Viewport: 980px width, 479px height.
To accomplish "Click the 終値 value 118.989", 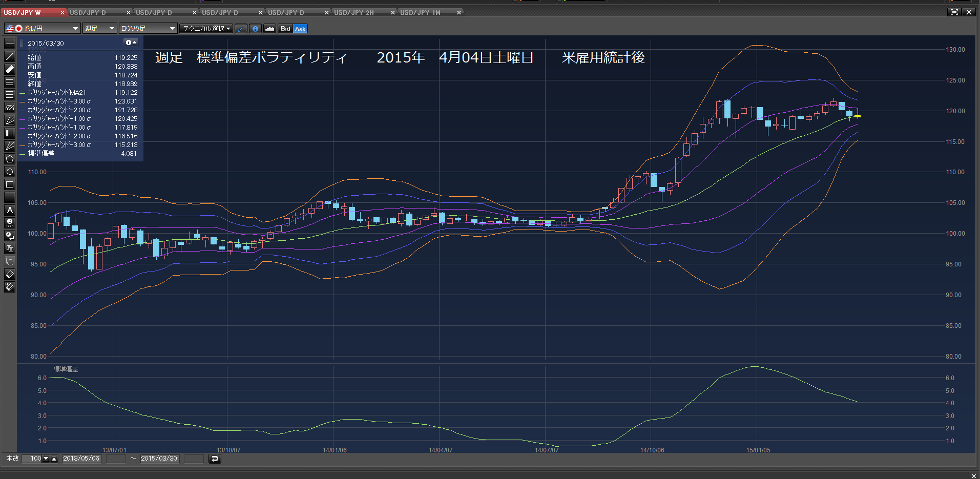I will click(x=126, y=84).
